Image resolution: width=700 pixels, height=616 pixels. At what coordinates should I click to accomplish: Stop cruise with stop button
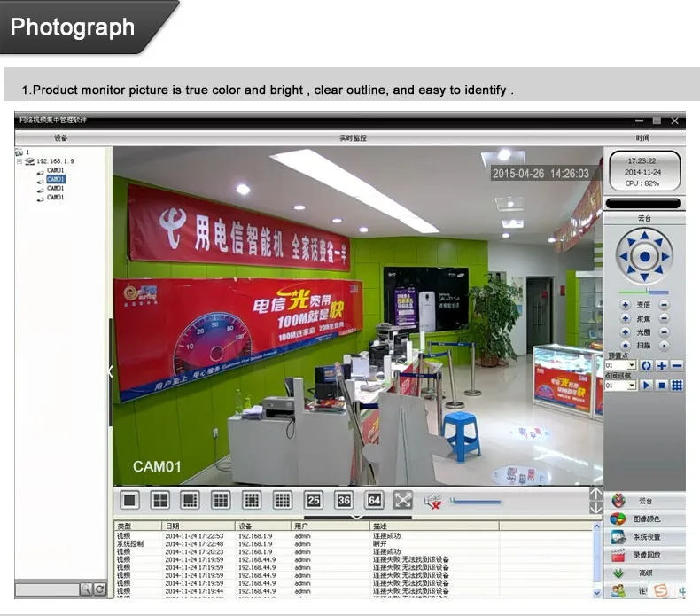pos(662,386)
